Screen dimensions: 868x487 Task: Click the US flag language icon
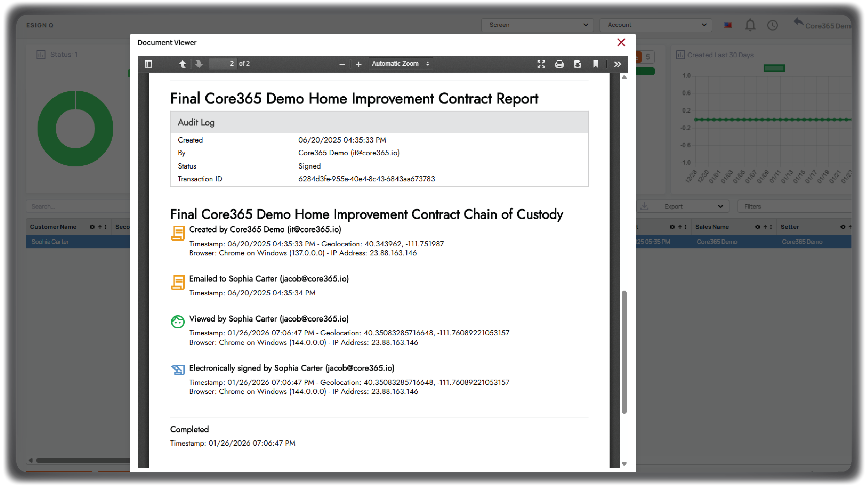point(728,25)
